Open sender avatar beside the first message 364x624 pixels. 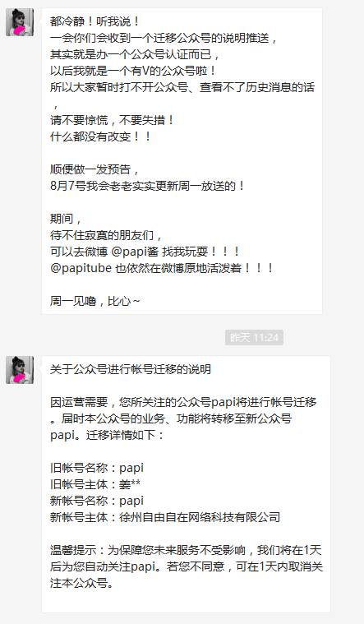[x=20, y=22]
